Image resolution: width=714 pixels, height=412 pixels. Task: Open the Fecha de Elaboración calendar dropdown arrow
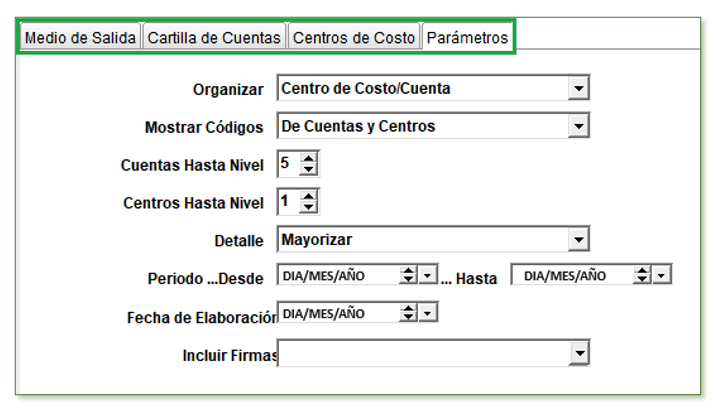(x=428, y=313)
